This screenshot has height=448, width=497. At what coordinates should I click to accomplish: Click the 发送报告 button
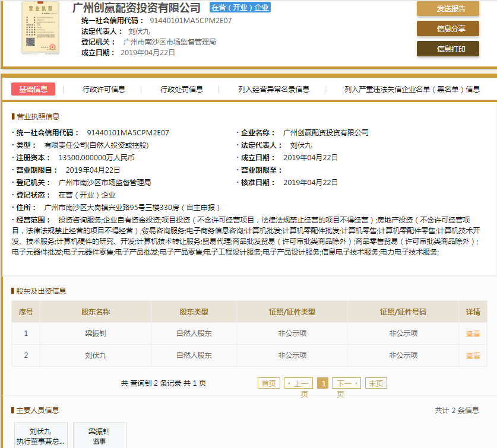[448, 8]
